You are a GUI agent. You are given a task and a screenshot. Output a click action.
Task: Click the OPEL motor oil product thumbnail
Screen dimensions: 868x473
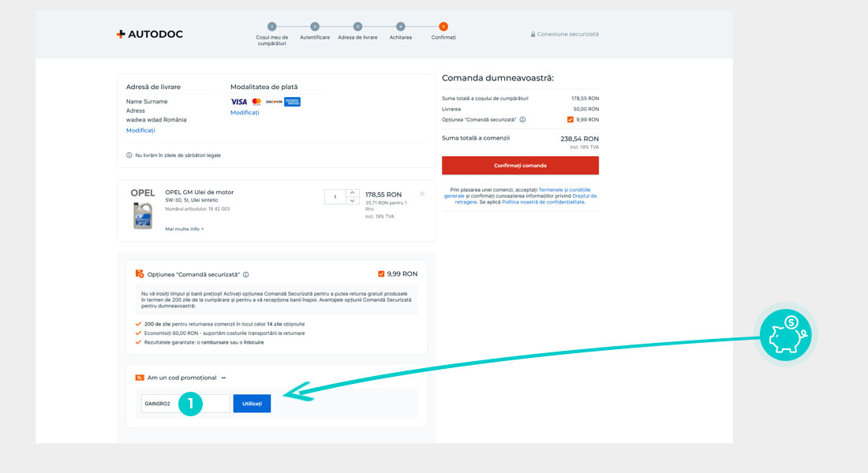[143, 215]
